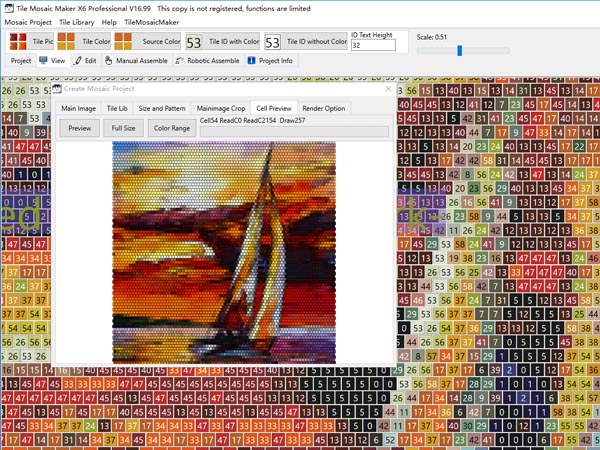Click the cell progress bar
This screenshot has height=450, width=600.
294,132
